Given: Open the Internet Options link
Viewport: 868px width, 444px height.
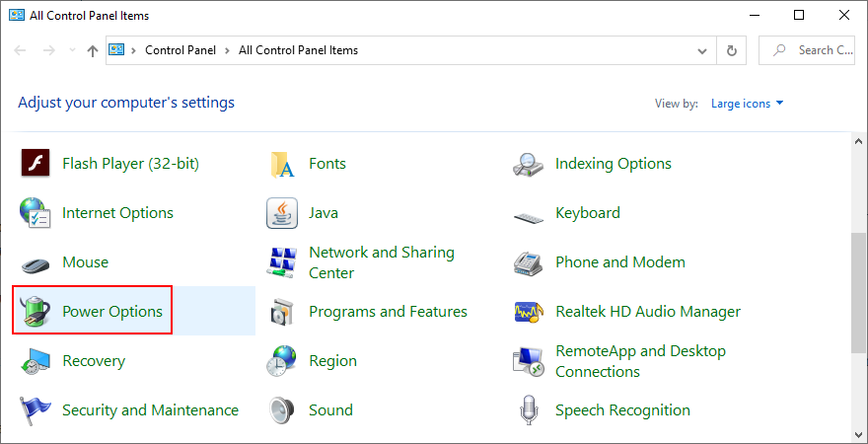Looking at the screenshot, I should tap(117, 213).
